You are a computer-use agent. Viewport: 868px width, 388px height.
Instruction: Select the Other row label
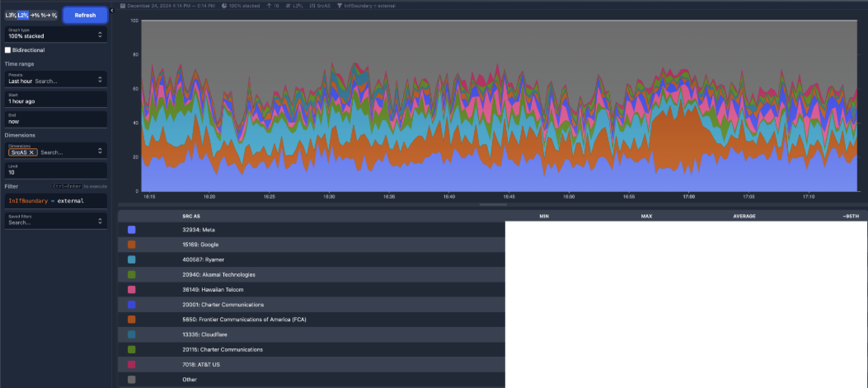(x=190, y=380)
